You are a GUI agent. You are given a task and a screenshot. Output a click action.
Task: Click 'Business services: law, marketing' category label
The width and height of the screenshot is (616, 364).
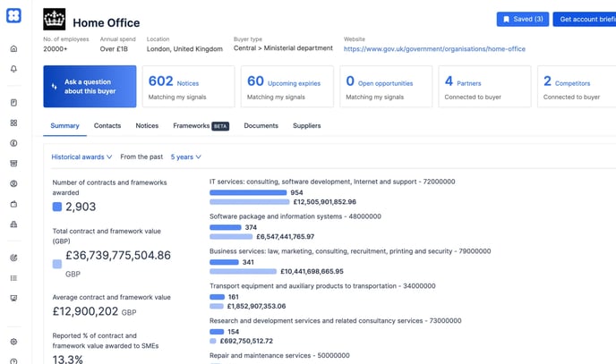pyautogui.click(x=350, y=251)
